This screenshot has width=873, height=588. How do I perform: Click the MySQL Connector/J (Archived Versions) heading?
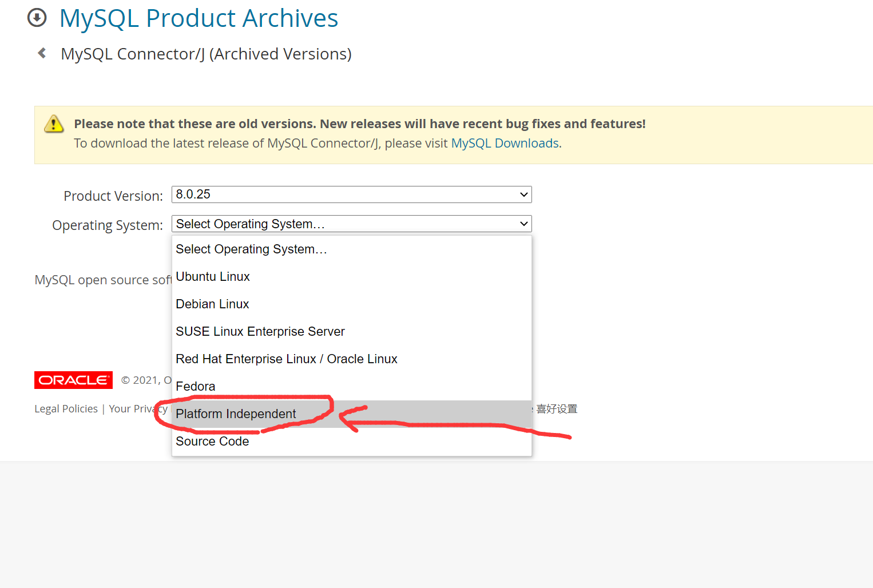tap(206, 54)
